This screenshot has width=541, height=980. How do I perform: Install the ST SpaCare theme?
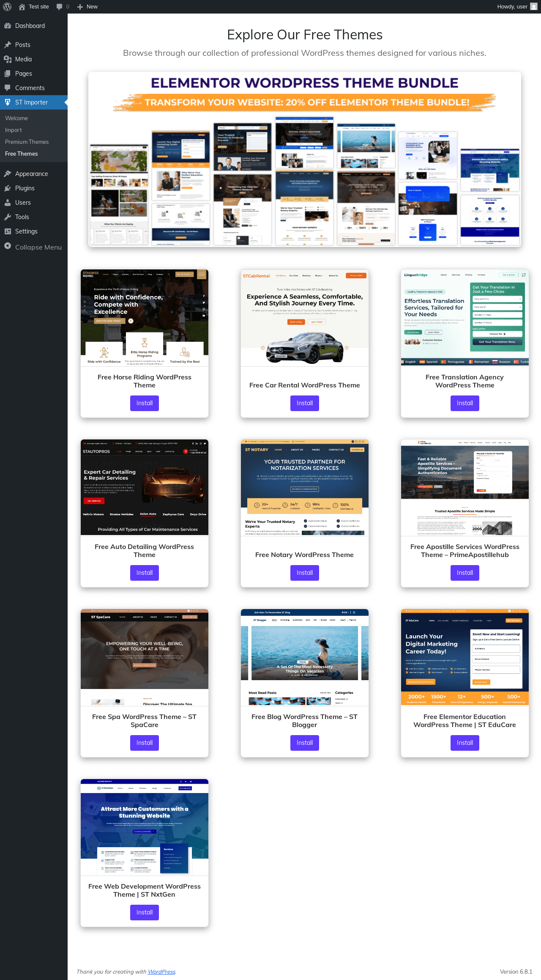(145, 743)
